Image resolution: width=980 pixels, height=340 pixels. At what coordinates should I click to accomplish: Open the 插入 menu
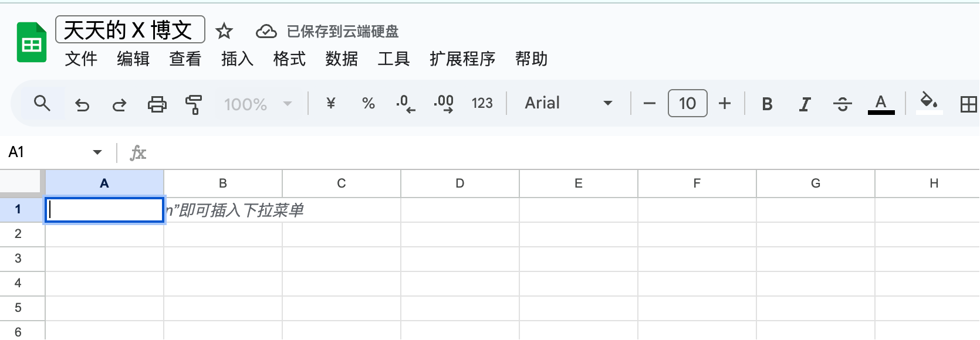(237, 59)
